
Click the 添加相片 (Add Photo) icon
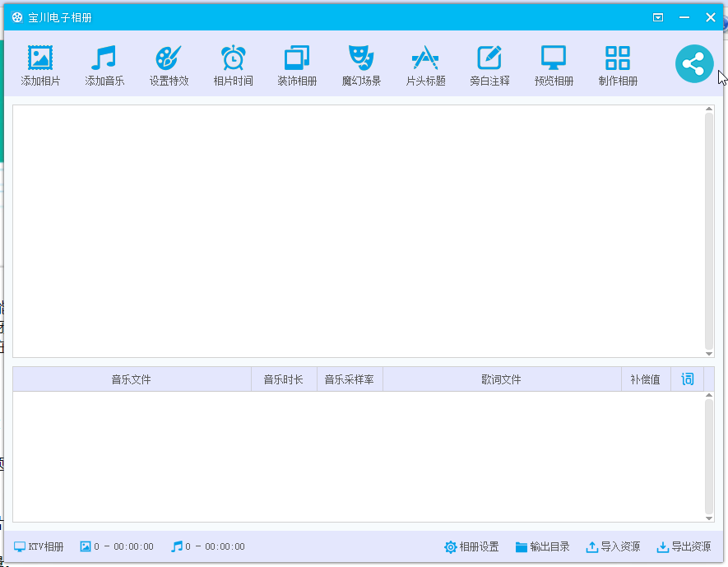click(40, 58)
